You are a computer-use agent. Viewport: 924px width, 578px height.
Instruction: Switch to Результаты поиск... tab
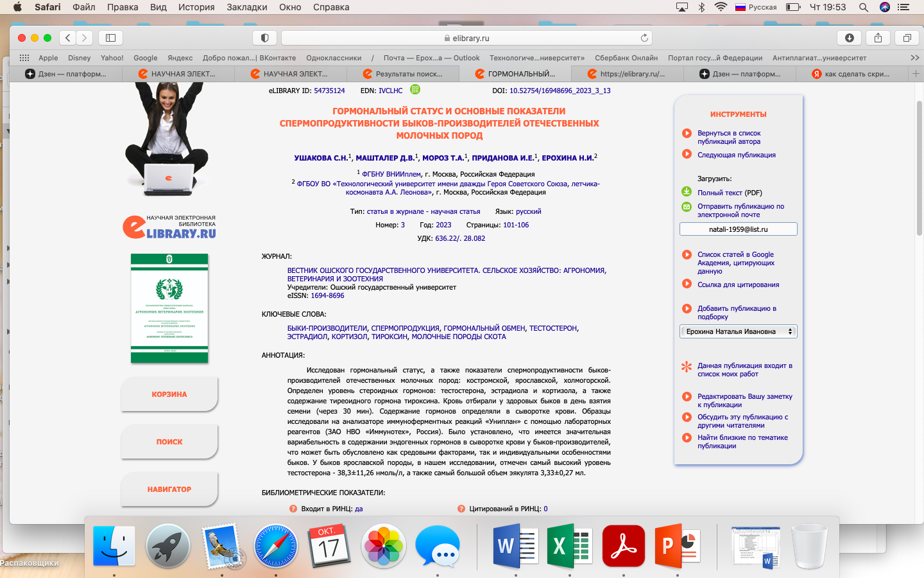point(403,74)
